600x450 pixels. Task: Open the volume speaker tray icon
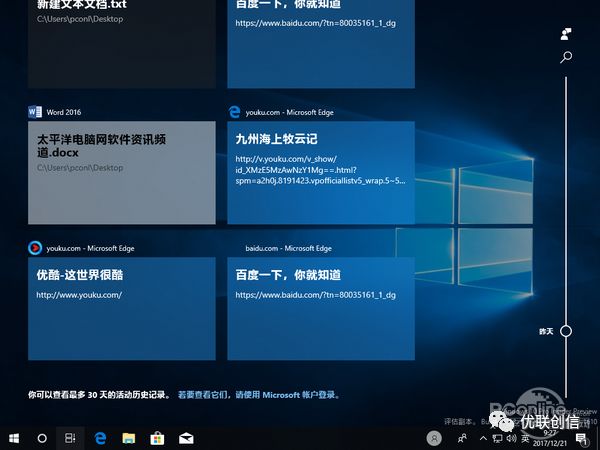511,438
